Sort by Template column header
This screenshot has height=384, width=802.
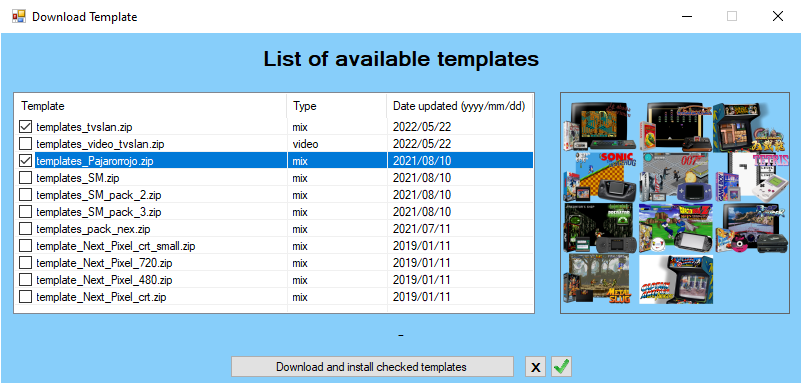150,106
